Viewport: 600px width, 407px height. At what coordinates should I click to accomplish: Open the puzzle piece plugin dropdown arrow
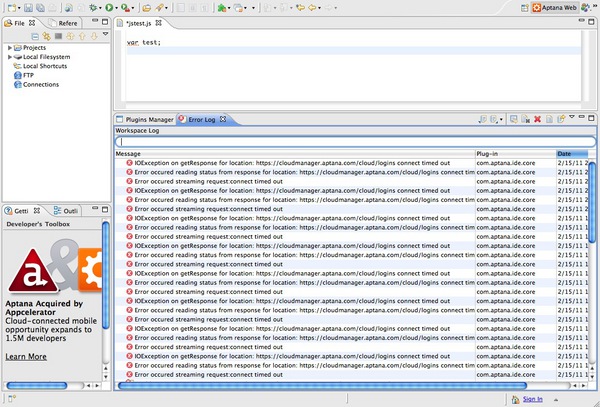click(229, 8)
